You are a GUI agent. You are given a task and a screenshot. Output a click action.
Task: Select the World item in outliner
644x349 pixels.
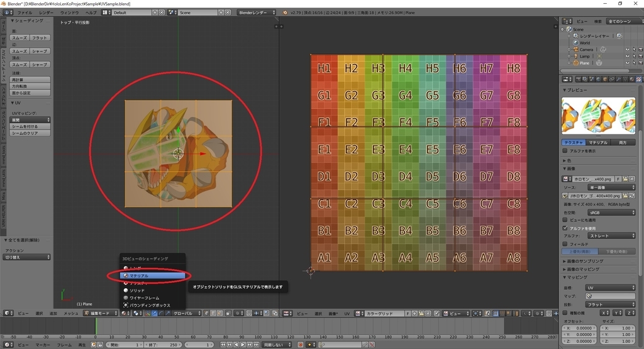(x=584, y=43)
